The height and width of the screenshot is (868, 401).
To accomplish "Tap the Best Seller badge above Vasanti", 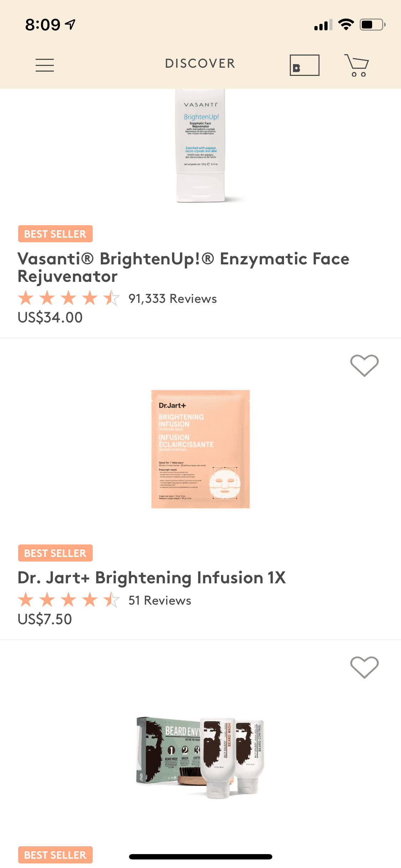I will coord(55,234).
